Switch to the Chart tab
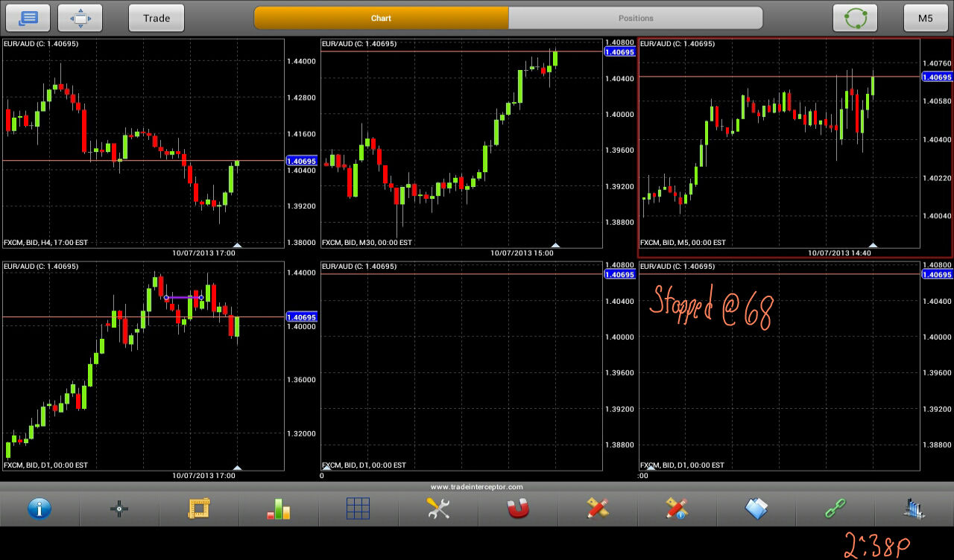 [381, 18]
